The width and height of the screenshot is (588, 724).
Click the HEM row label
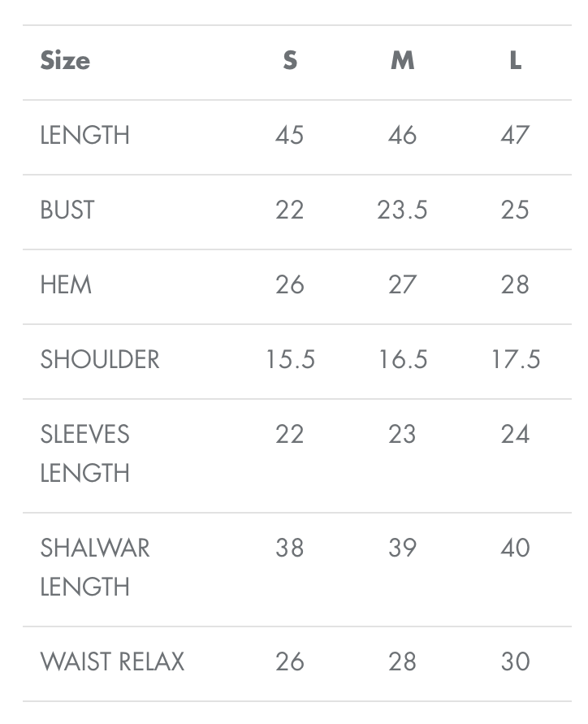[66, 285]
